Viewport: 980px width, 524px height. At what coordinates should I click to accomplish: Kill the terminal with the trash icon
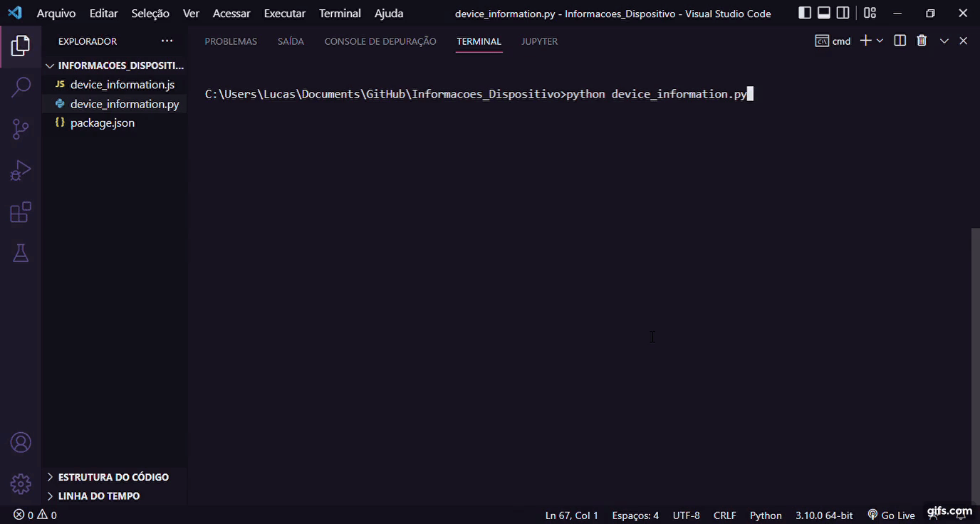pos(922,41)
